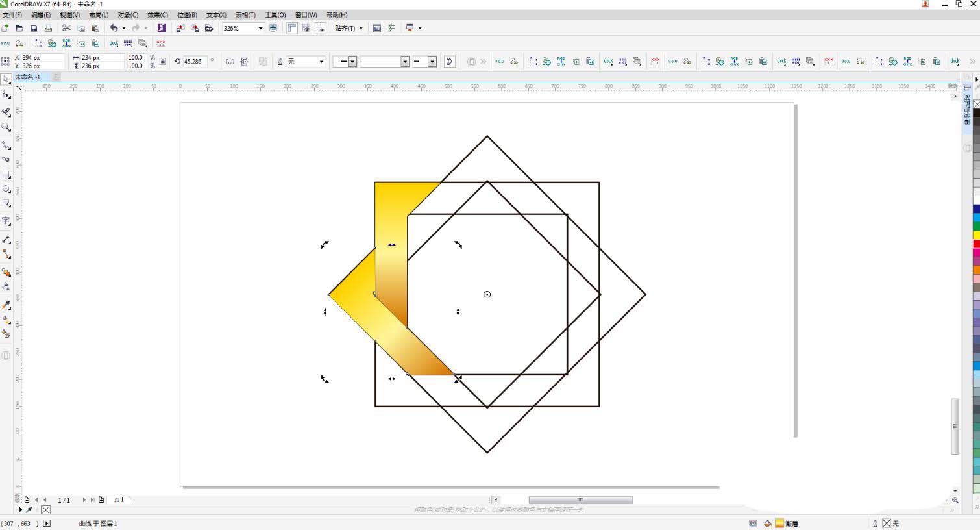
Task: Click the Open file folder icon
Action: [x=19, y=28]
